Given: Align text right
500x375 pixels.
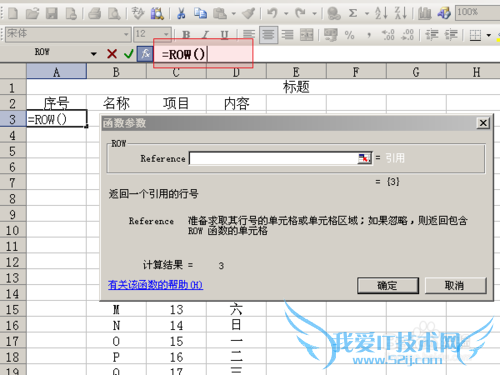Looking at the screenshot, I should (x=287, y=35).
